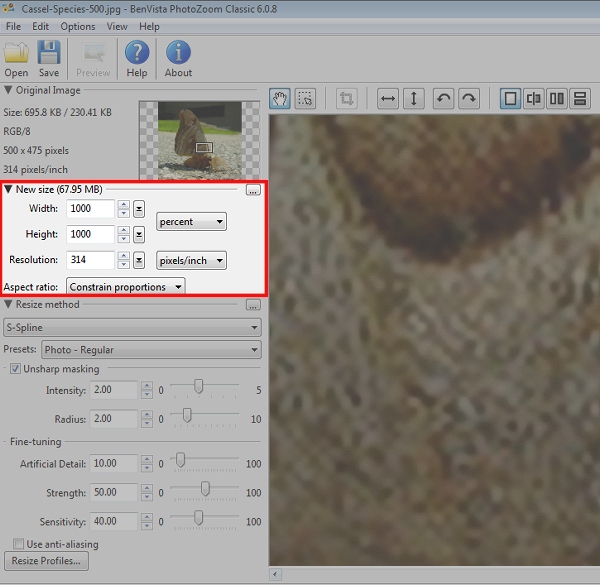This screenshot has width=600, height=585.
Task: Open the File menu
Action: (13, 26)
